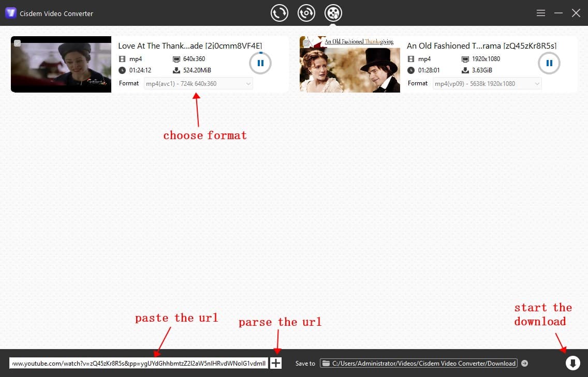
Task: Open format dropdown mp4(avc1) 724k 640x360
Action: coord(198,84)
